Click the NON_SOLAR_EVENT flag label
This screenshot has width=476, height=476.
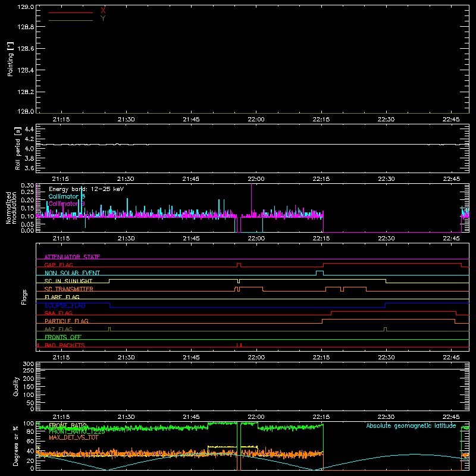point(72,273)
